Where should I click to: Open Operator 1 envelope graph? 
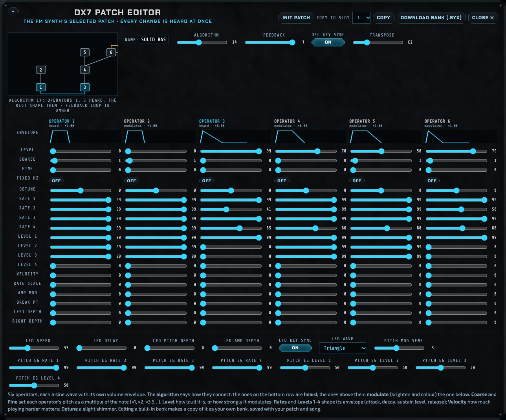coord(84,136)
